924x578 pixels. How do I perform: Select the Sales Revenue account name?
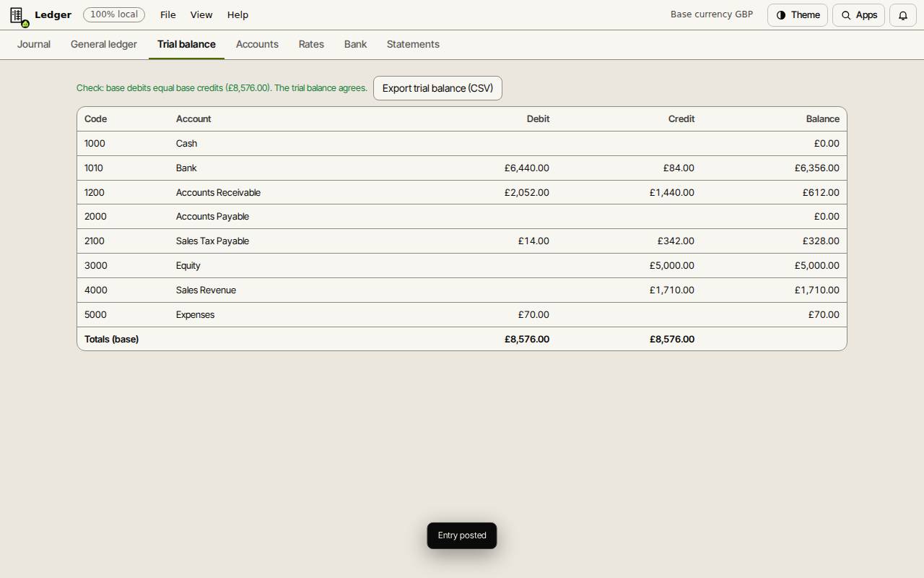click(x=206, y=290)
